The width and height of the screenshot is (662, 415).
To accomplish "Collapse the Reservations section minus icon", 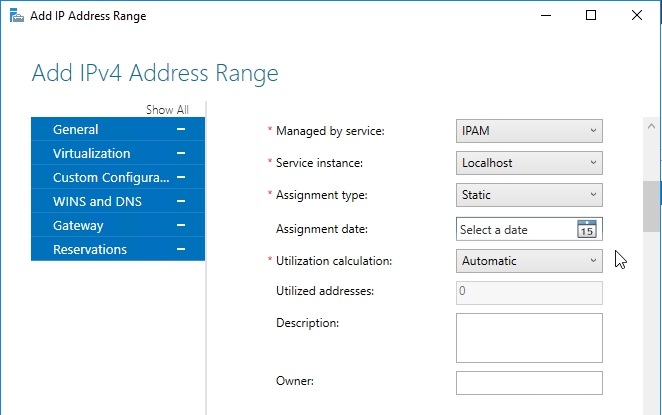I will pyautogui.click(x=181, y=250).
